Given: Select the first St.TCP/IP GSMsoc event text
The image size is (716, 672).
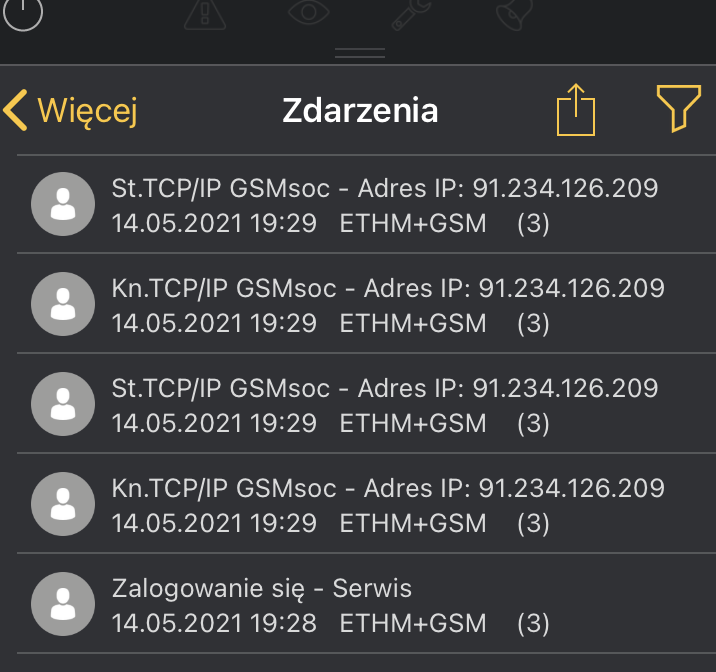Looking at the screenshot, I should pyautogui.click(x=384, y=188).
